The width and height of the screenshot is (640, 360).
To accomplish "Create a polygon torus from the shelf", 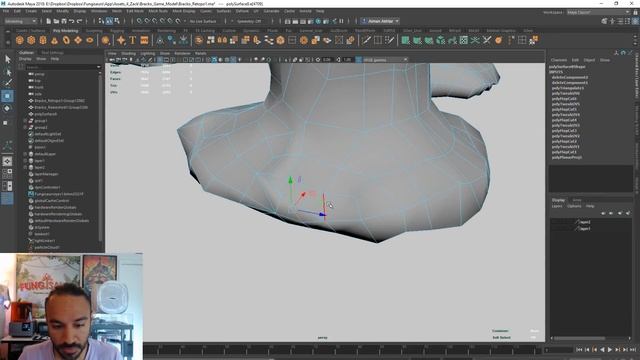I will (x=66, y=40).
